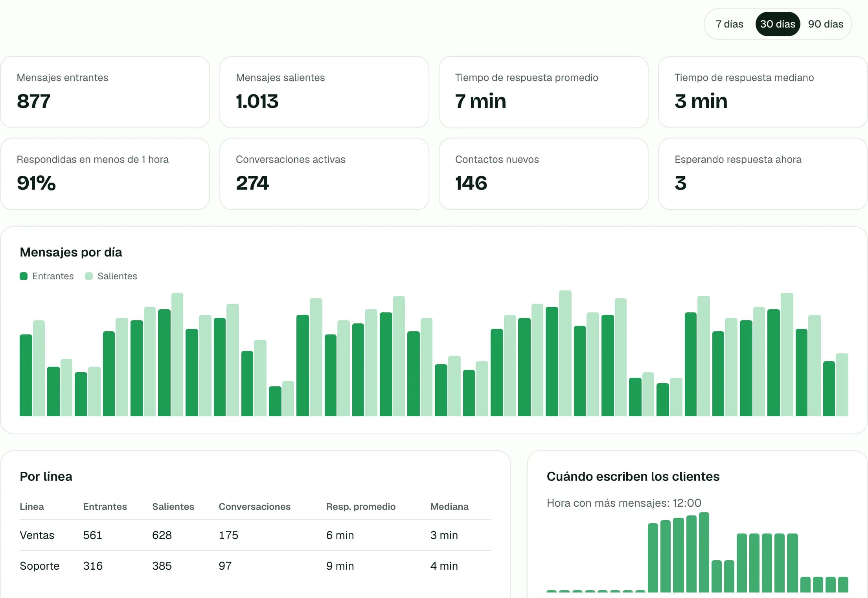Click the 4 min Soporte median value
Screen dimensions: 868x598
pyautogui.click(x=444, y=566)
